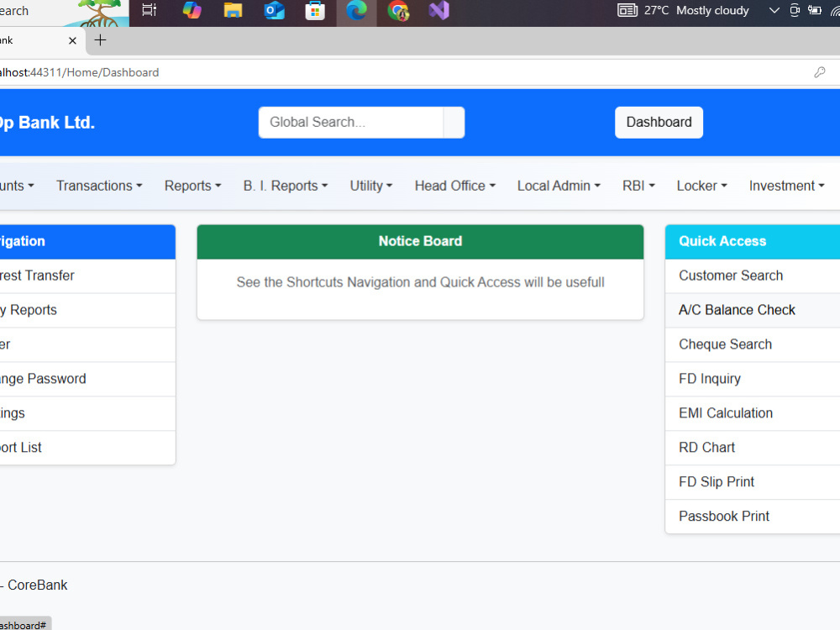Image resolution: width=840 pixels, height=630 pixels.
Task: Expand the Locker menu
Action: [x=701, y=186]
